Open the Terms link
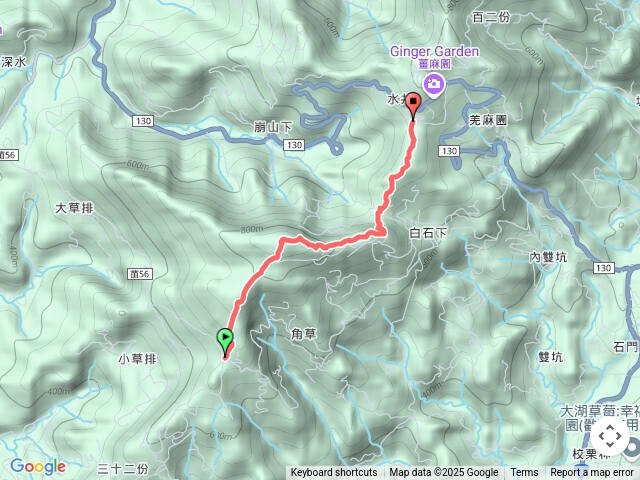This screenshot has height=480, width=640. pos(524,473)
